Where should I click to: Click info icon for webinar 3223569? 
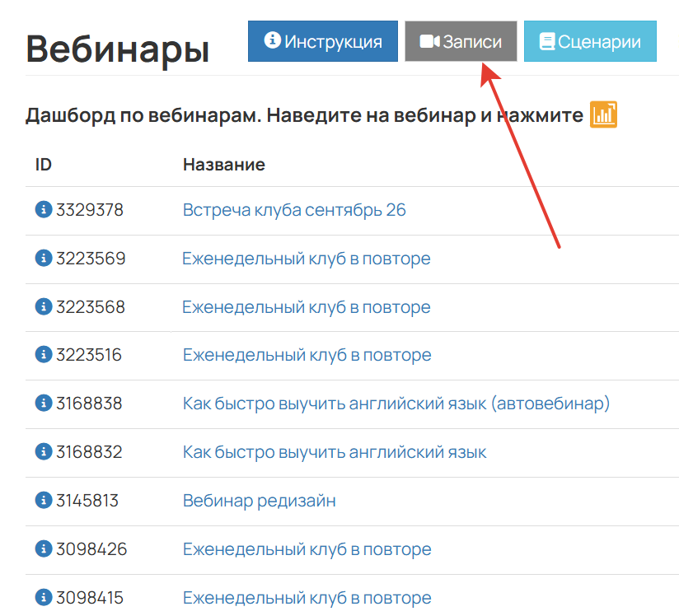pyautogui.click(x=44, y=258)
